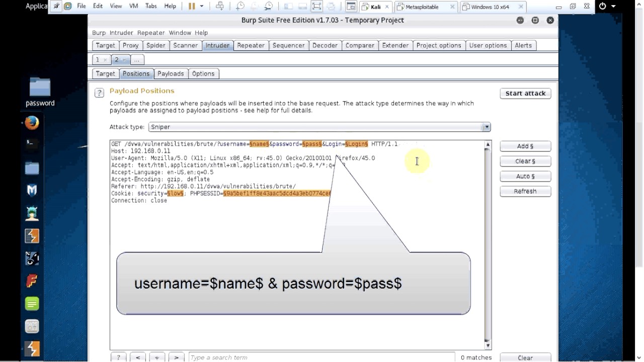Click the Auto § button
Image resolution: width=644 pixels, height=362 pixels.
click(525, 176)
